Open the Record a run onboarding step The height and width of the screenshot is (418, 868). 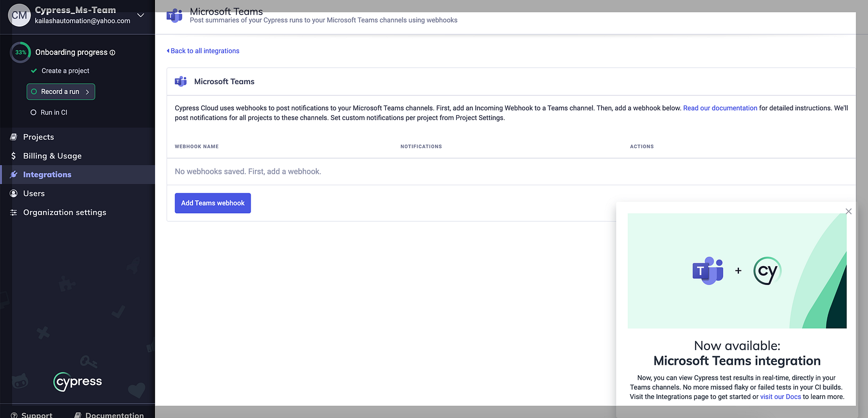click(x=61, y=92)
